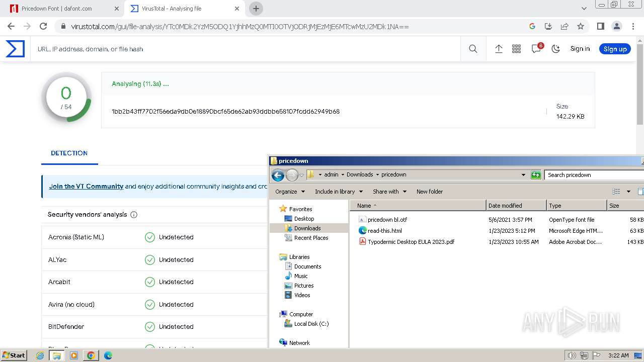Sort files by Date modified column
This screenshot has width=644, height=362.
(516, 206)
